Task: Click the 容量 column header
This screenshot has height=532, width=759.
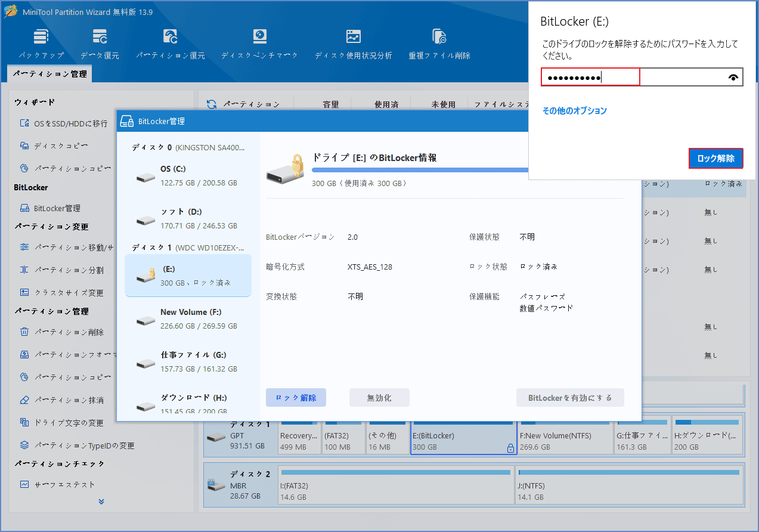Action: click(x=331, y=104)
